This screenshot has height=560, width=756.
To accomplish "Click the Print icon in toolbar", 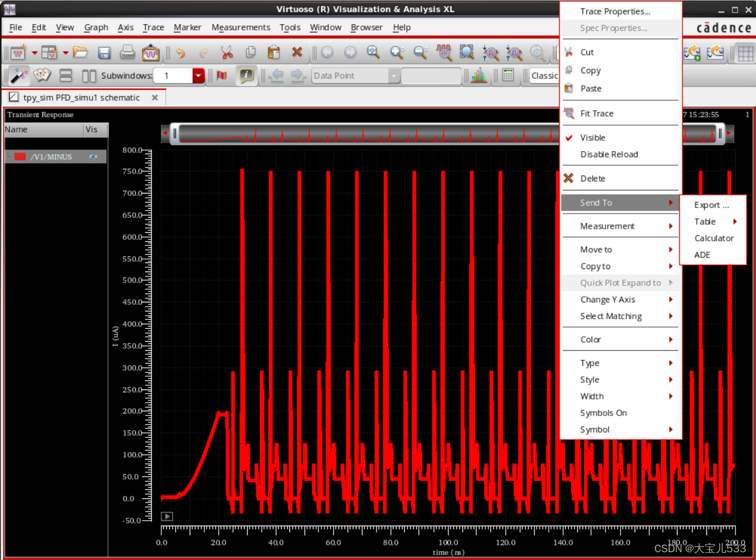I will coord(127,53).
